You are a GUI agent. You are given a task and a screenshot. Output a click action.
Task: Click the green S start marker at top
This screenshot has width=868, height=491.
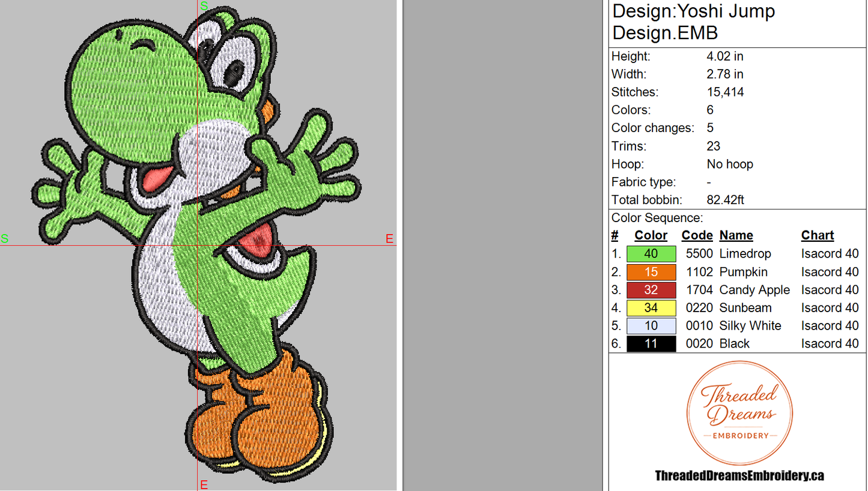tap(204, 6)
